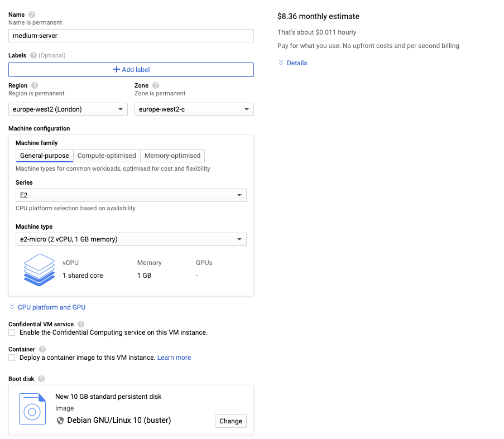Open the Zone dropdown showing europe-west2-c

[x=194, y=109]
